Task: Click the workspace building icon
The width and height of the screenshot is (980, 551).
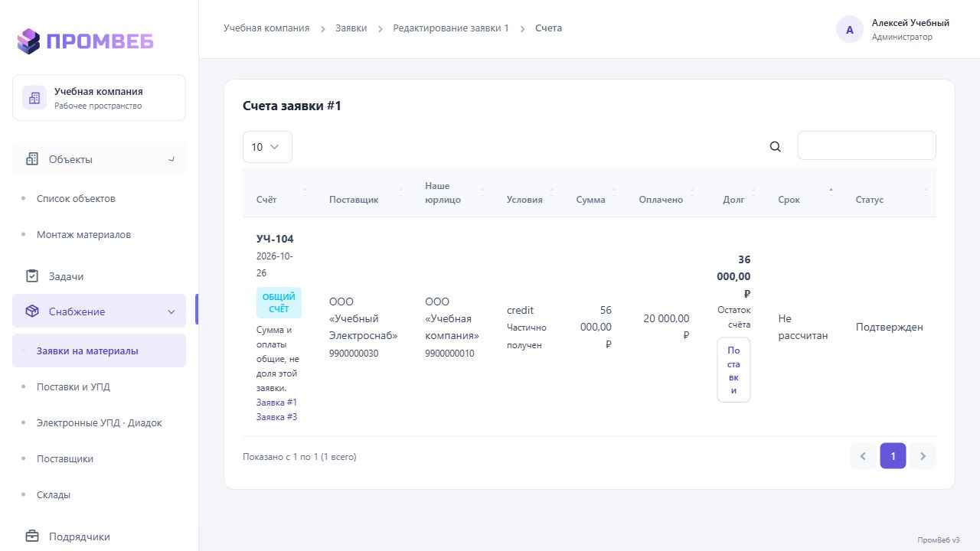Action: pyautogui.click(x=34, y=98)
